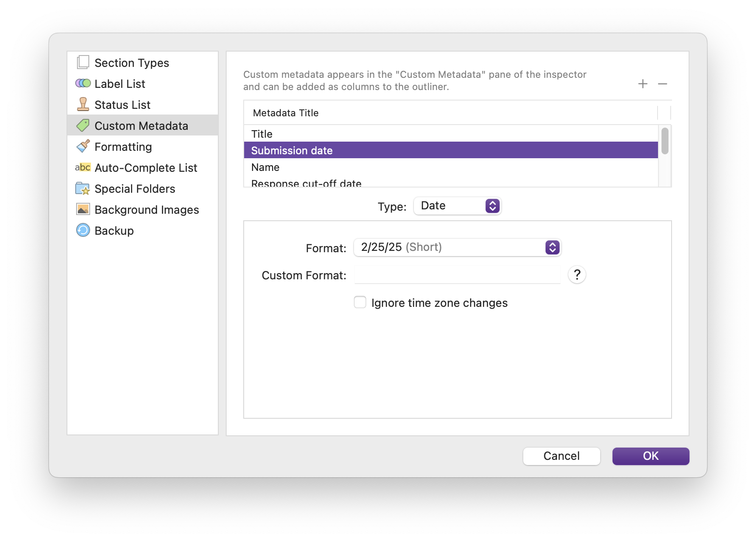Screen dimensions: 756x542
Task: Click the Status List stamp icon
Action: click(x=83, y=104)
